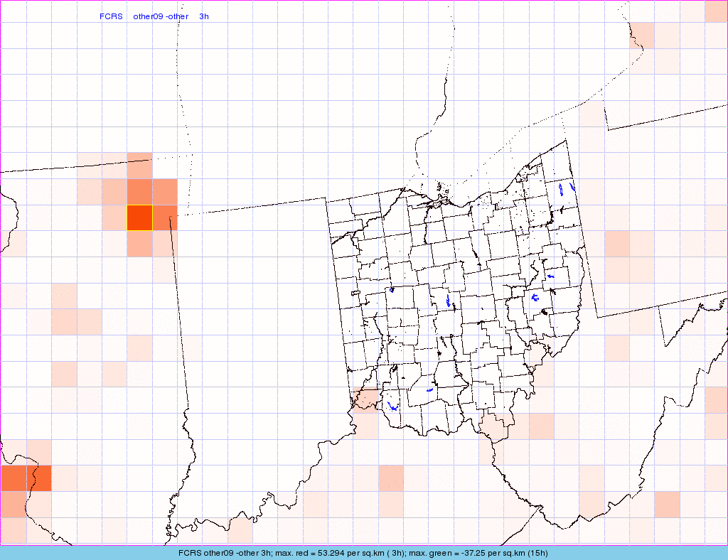The width and height of the screenshot is (728, 560).
Task: Click dark orange cells at bottom-left map edge
Action: [26, 478]
